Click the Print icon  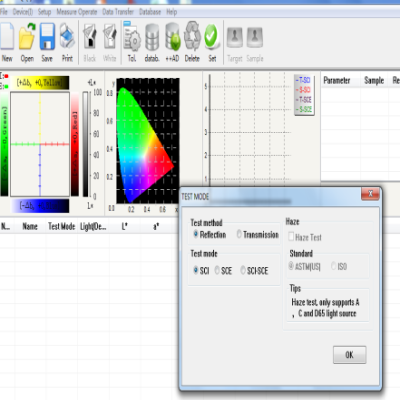67,36
